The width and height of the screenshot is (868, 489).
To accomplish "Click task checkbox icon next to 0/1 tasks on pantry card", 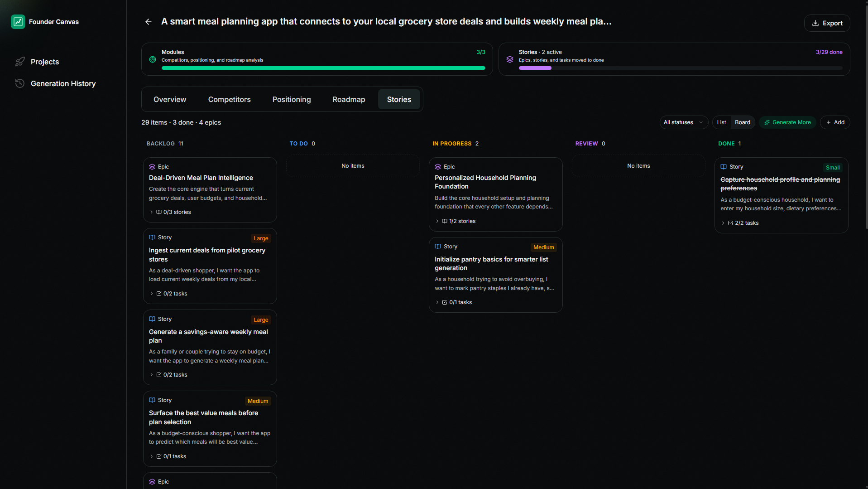I will coord(445,302).
